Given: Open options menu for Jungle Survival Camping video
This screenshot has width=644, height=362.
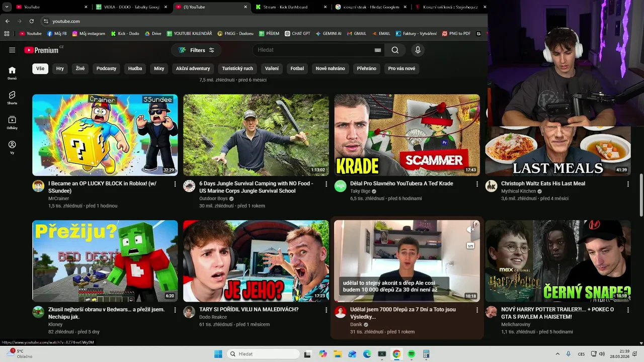Looking at the screenshot, I should coord(326,184).
